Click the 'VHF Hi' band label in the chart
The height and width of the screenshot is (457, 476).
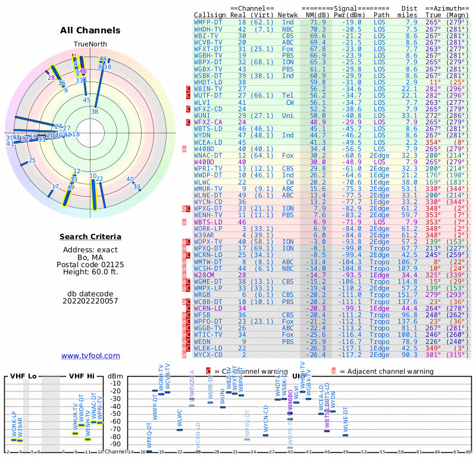pos(82,376)
